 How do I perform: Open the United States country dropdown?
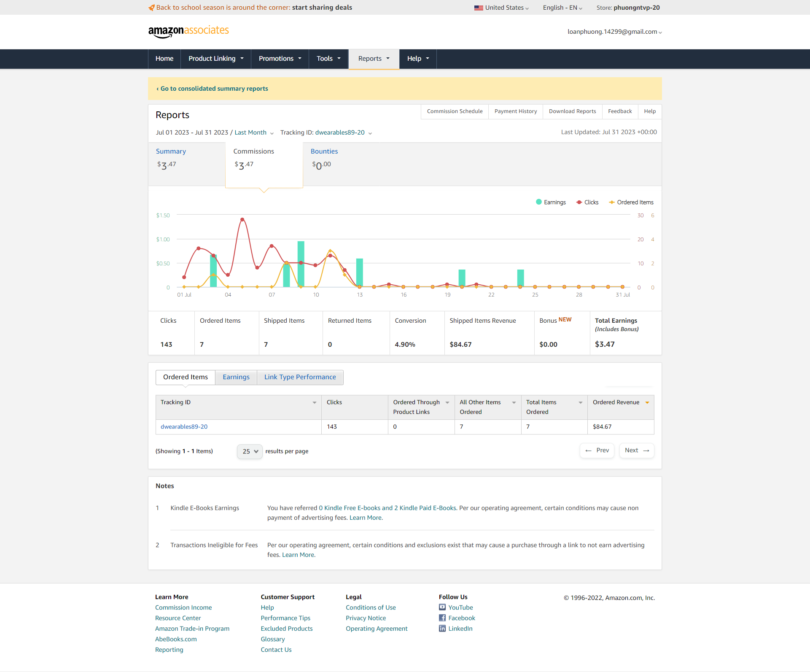point(501,8)
